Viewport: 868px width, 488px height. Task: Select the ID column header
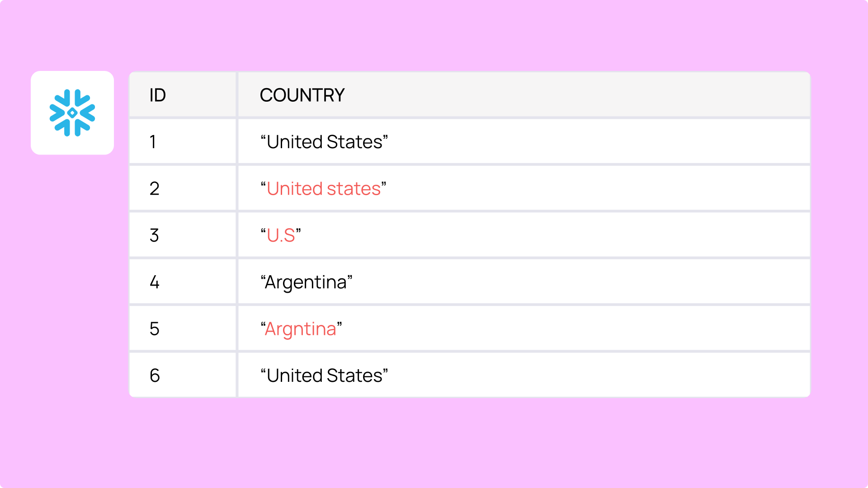(158, 95)
